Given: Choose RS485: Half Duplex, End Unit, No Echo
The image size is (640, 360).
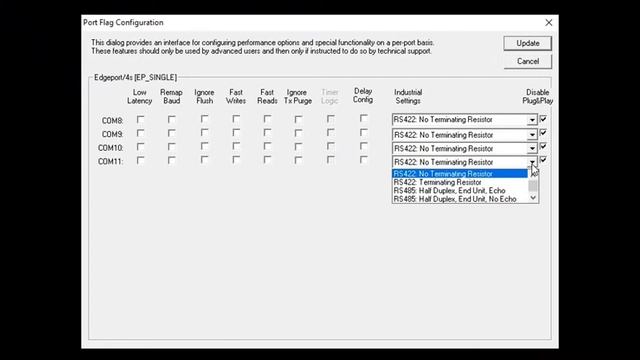Looking at the screenshot, I should (460, 199).
